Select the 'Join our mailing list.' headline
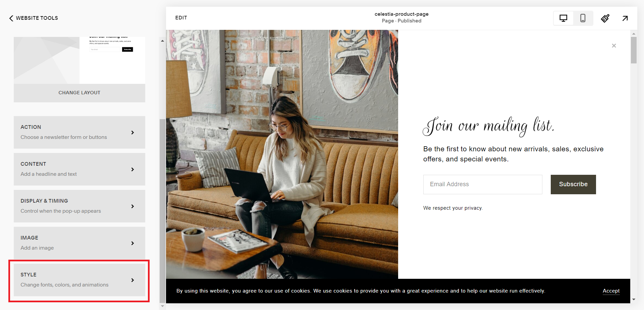 pos(488,126)
